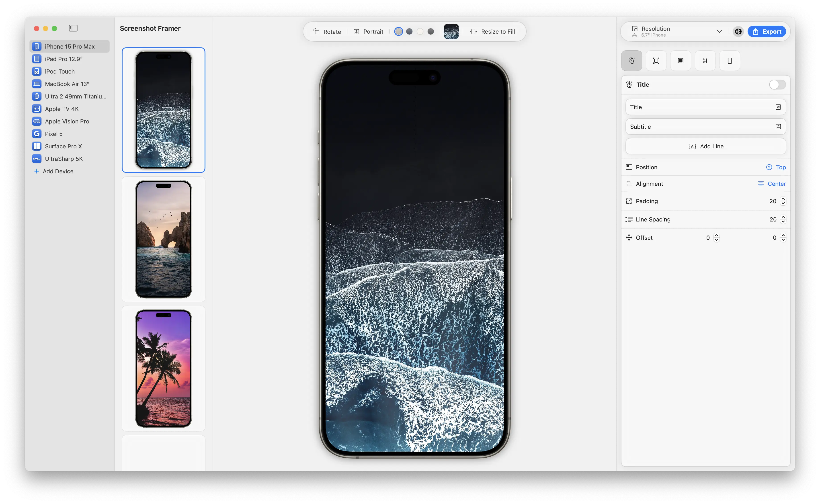Screen dimensions: 820x504
Task: Click the Add Line button
Action: [705, 146]
